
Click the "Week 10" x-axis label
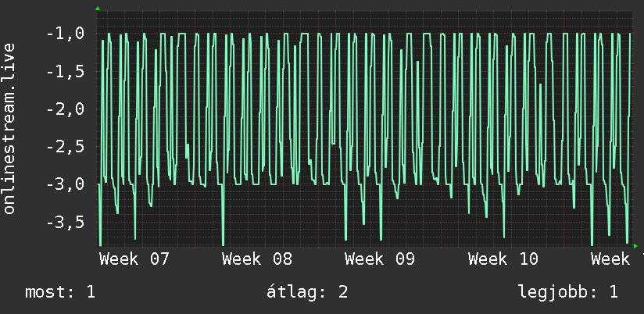tap(503, 259)
